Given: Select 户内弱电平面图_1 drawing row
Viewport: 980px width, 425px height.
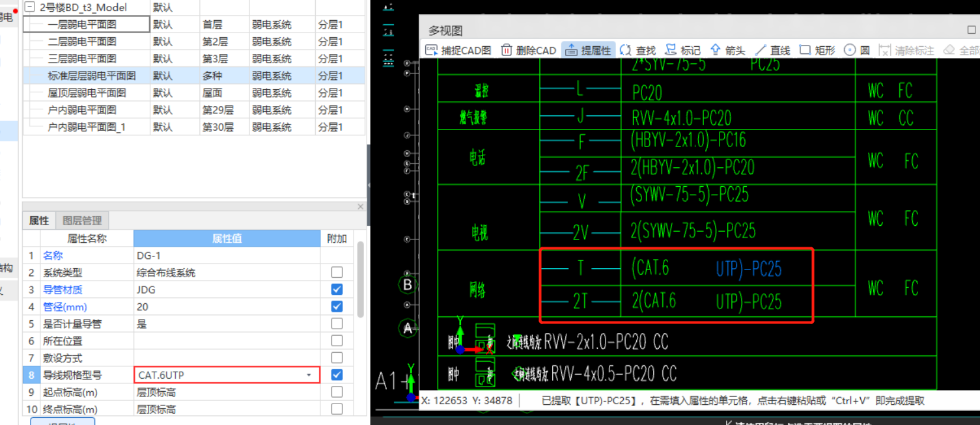Looking at the screenshot, I should coord(194,127).
